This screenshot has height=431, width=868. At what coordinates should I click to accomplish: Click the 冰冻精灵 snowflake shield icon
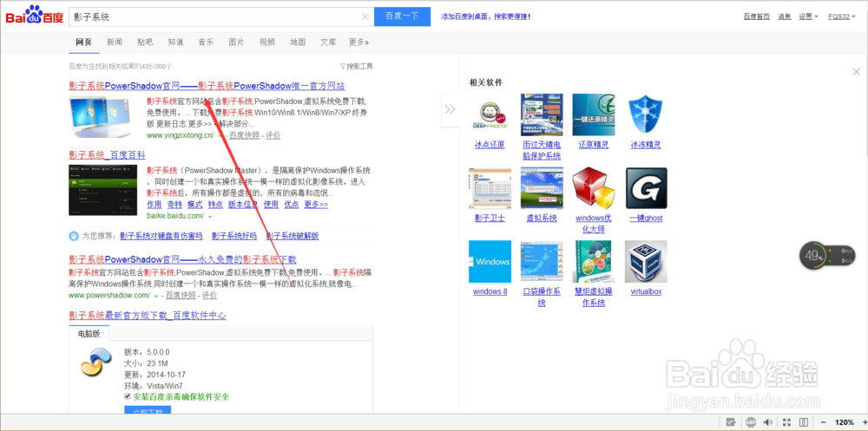click(646, 115)
